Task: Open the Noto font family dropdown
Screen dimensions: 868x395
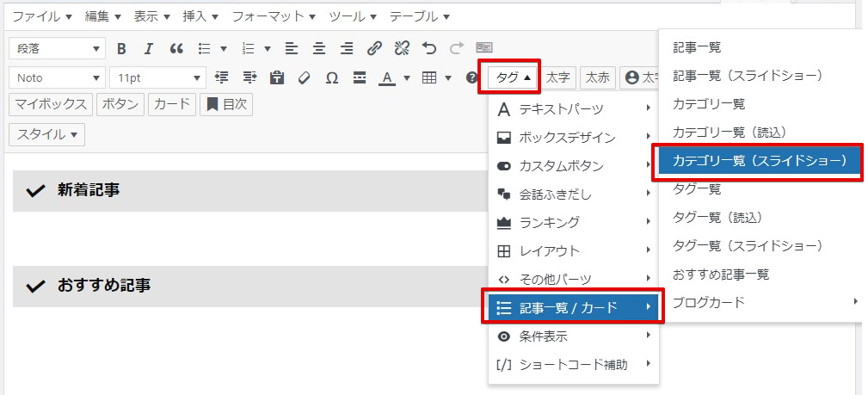Action: point(57,78)
